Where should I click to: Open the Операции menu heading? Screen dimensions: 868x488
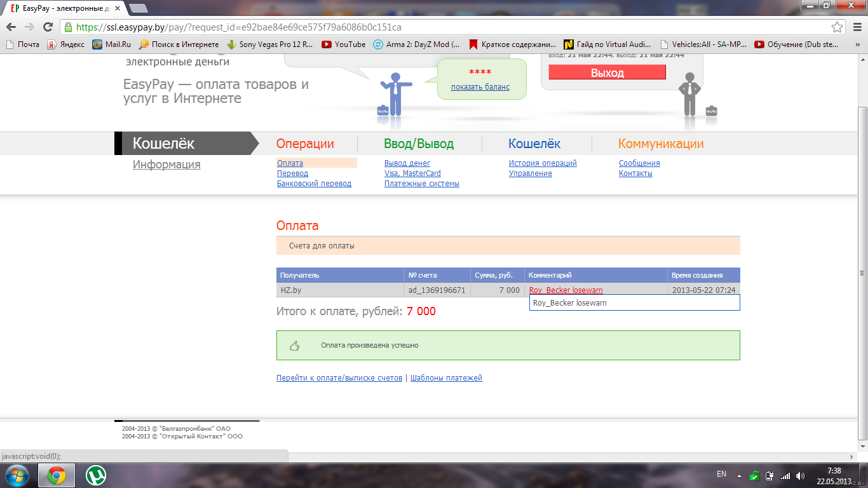click(305, 144)
